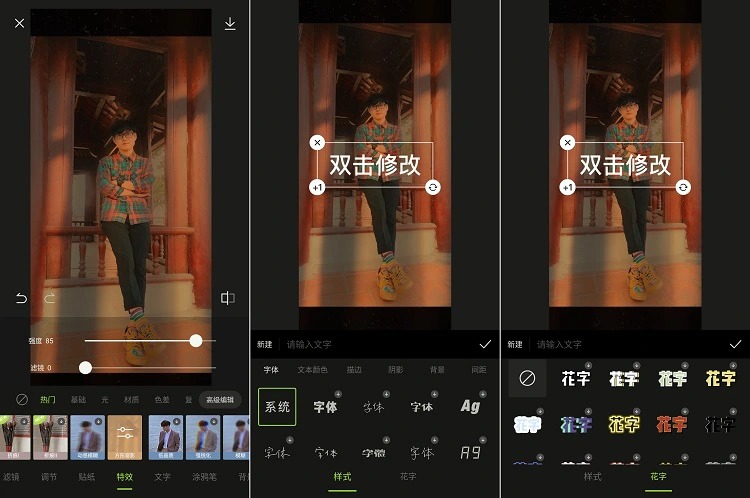Viewport: 750px width, 498px height.
Task: Tap the 高级编辑 advanced edit button
Action: coord(220,399)
